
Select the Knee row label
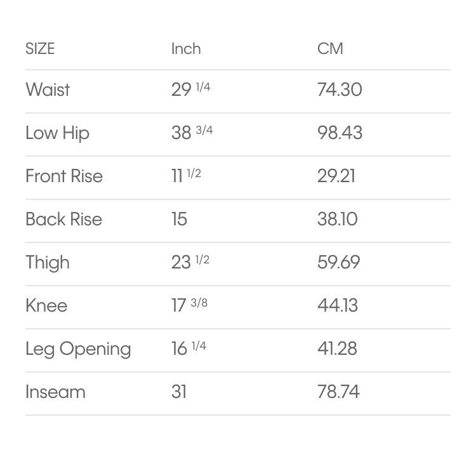click(46, 305)
